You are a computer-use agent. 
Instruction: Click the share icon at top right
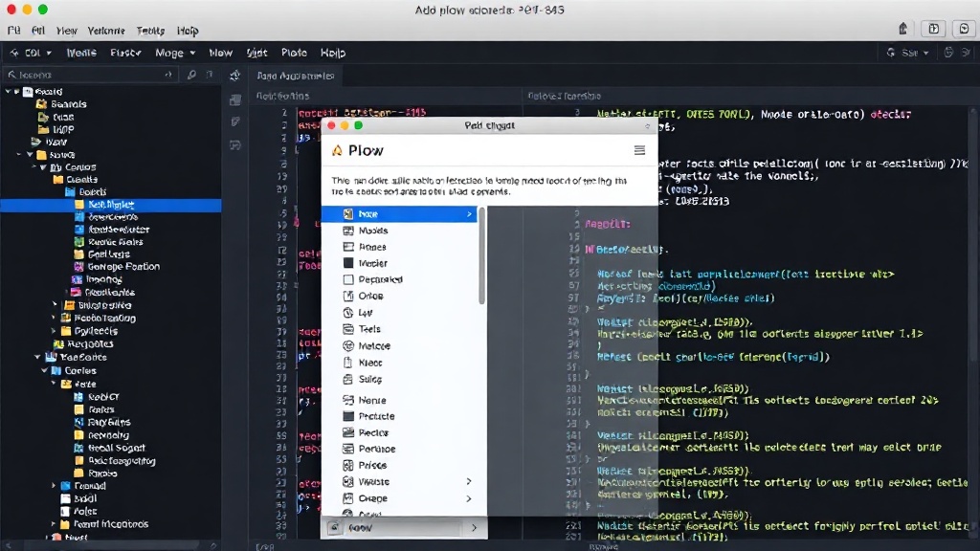(x=902, y=29)
